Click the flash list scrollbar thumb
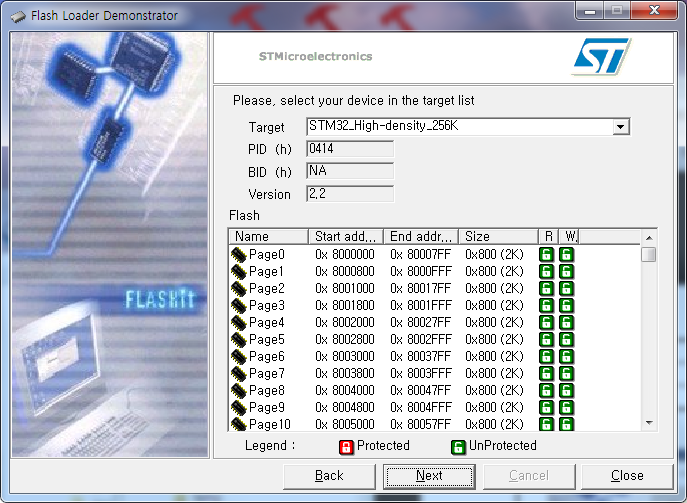 pos(649,255)
